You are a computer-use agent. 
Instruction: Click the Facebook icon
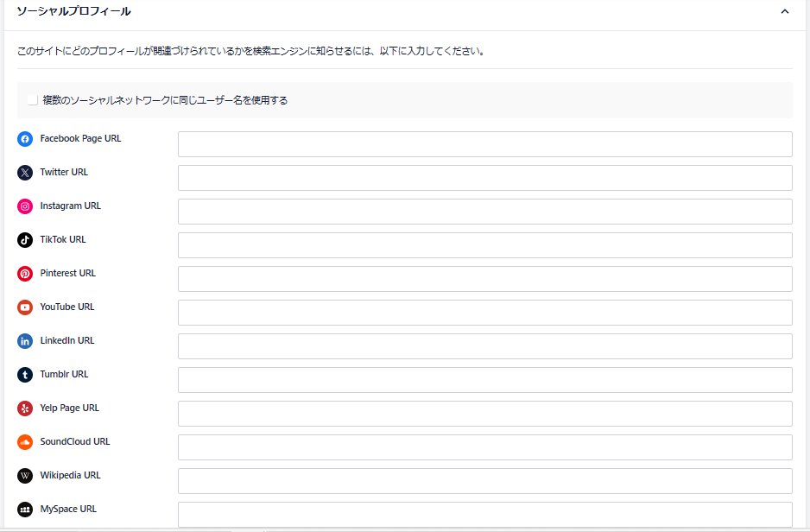tap(25, 139)
